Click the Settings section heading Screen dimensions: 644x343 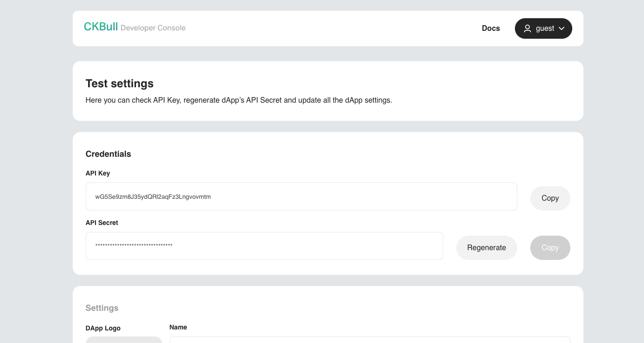pyautogui.click(x=102, y=308)
